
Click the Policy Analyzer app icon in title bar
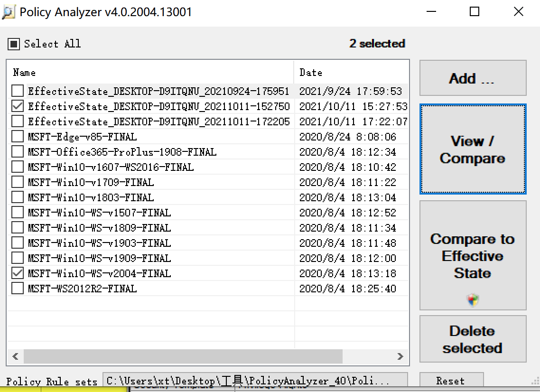pos(8,12)
